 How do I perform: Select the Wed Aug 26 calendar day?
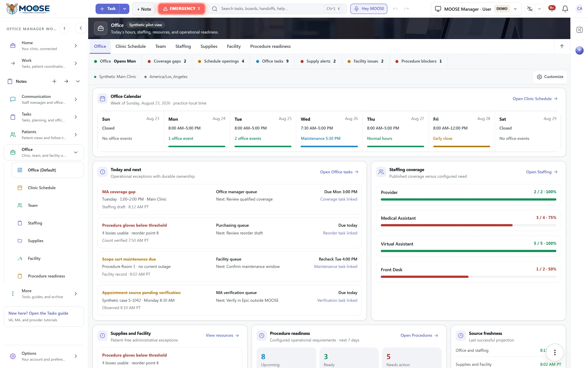pyautogui.click(x=329, y=131)
